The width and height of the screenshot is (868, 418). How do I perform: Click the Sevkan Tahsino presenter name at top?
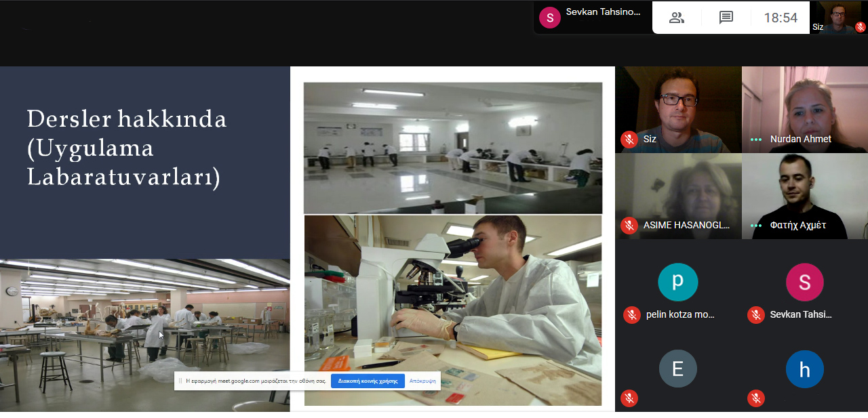[603, 12]
